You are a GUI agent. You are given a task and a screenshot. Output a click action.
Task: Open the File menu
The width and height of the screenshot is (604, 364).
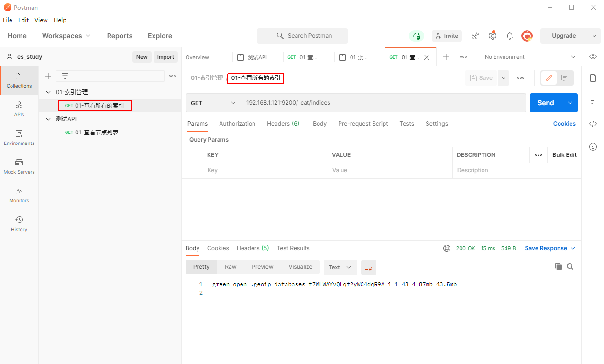tap(8, 20)
